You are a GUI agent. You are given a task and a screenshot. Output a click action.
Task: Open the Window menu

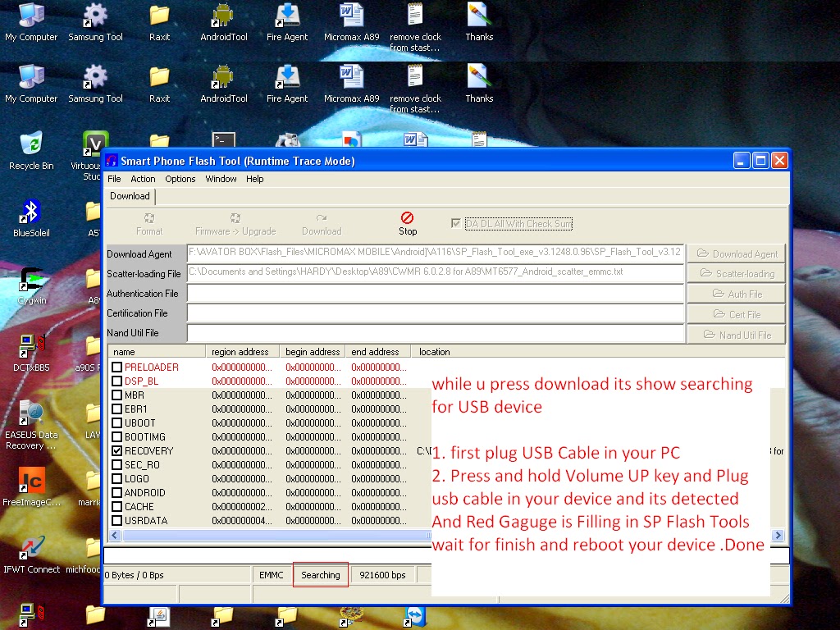(221, 179)
